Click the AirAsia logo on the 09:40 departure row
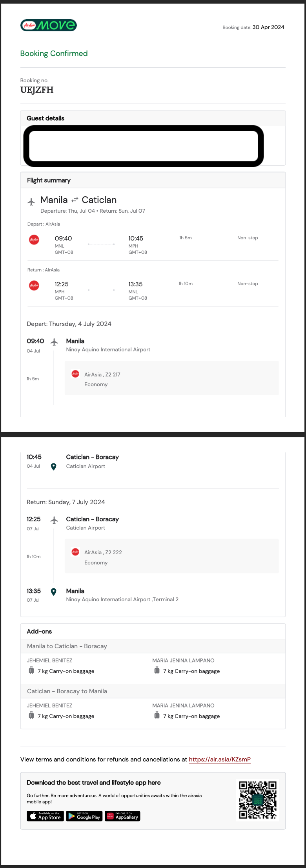Screen dimensions: 306x868 point(34,239)
